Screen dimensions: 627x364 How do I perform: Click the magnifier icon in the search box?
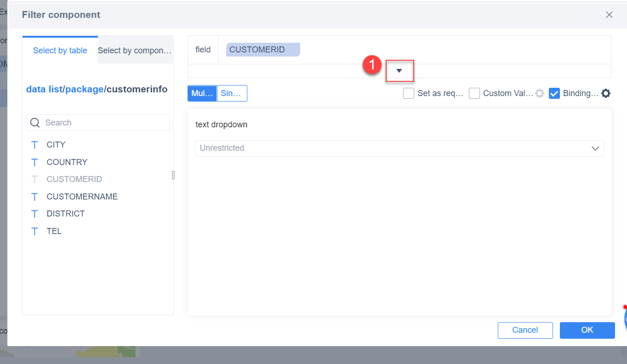pyautogui.click(x=35, y=123)
